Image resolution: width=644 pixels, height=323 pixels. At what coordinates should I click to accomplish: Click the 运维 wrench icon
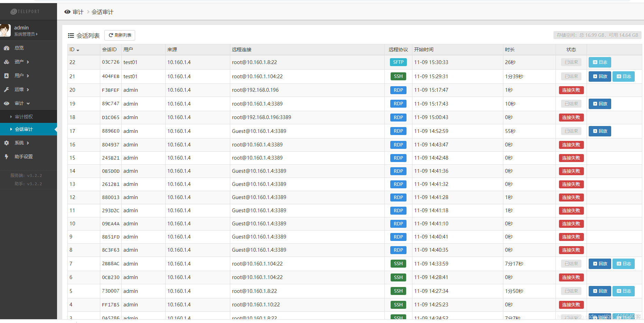click(x=7, y=89)
